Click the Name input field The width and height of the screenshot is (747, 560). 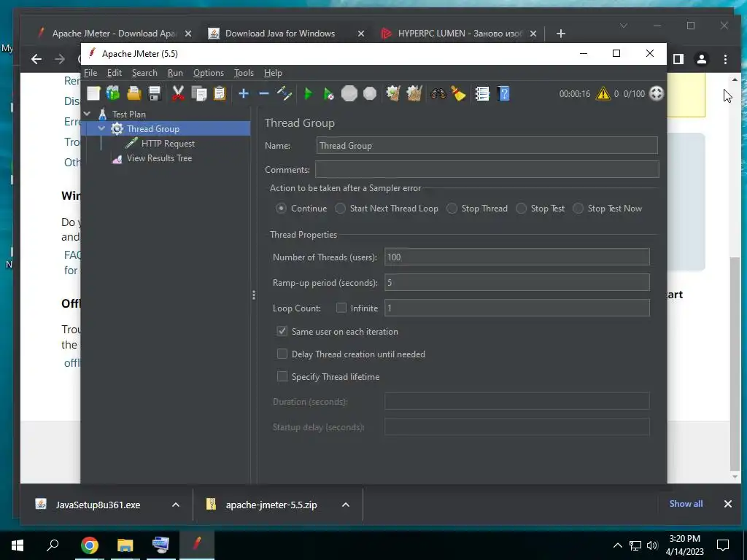coord(487,145)
